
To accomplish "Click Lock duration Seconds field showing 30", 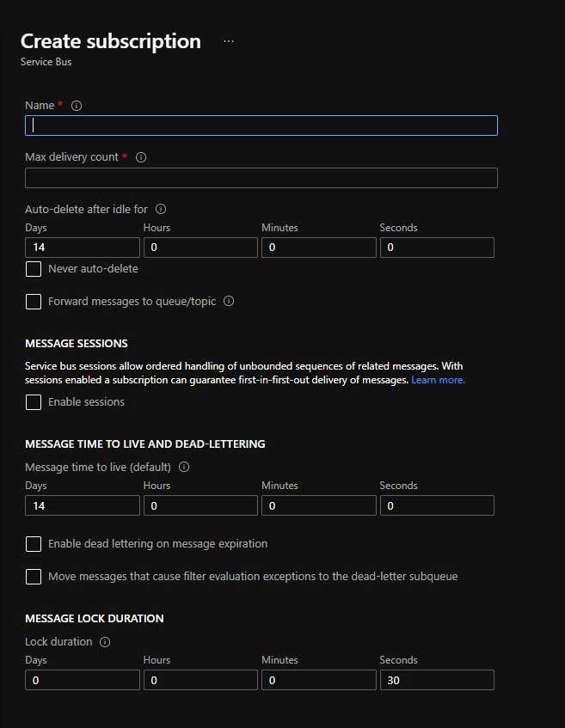I will (x=437, y=680).
